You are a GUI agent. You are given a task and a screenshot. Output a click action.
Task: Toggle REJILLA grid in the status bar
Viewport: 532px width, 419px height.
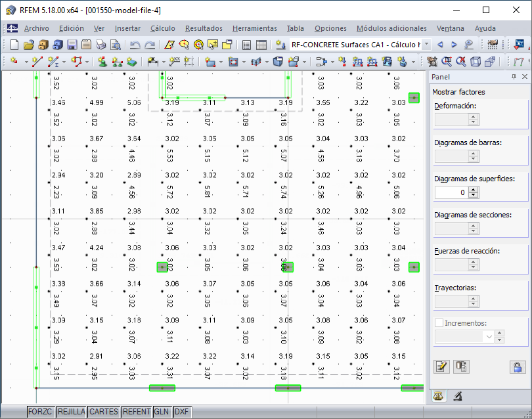71,412
